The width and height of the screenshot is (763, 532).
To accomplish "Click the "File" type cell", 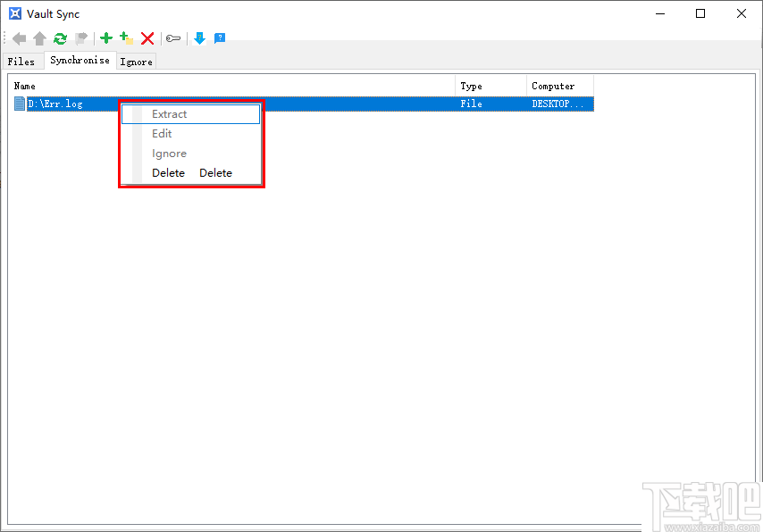I will pyautogui.click(x=471, y=104).
